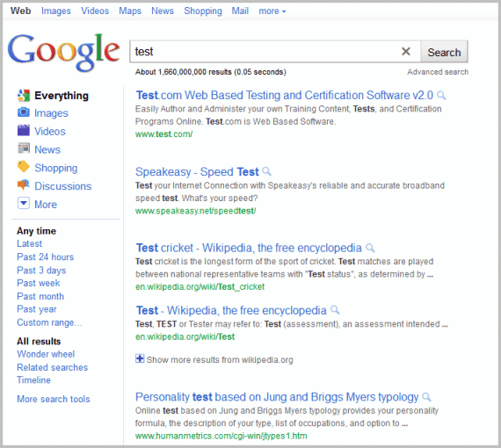Select Everything filter in sidebar
The height and width of the screenshot is (448, 501).
(62, 96)
